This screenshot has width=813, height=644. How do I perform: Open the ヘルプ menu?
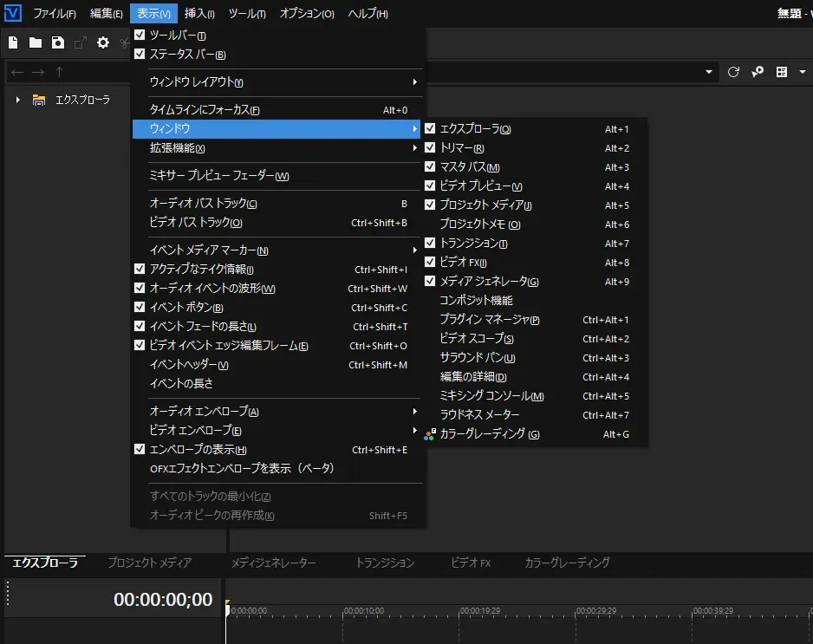(368, 14)
